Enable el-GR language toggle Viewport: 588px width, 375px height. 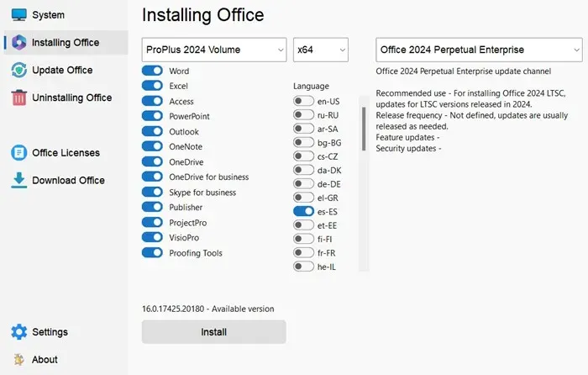303,198
